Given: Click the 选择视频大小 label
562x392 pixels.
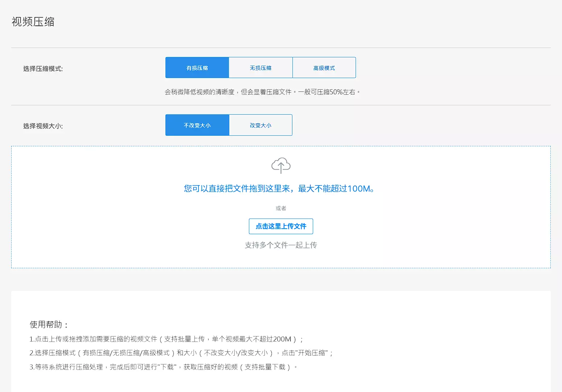Looking at the screenshot, I should 43,126.
